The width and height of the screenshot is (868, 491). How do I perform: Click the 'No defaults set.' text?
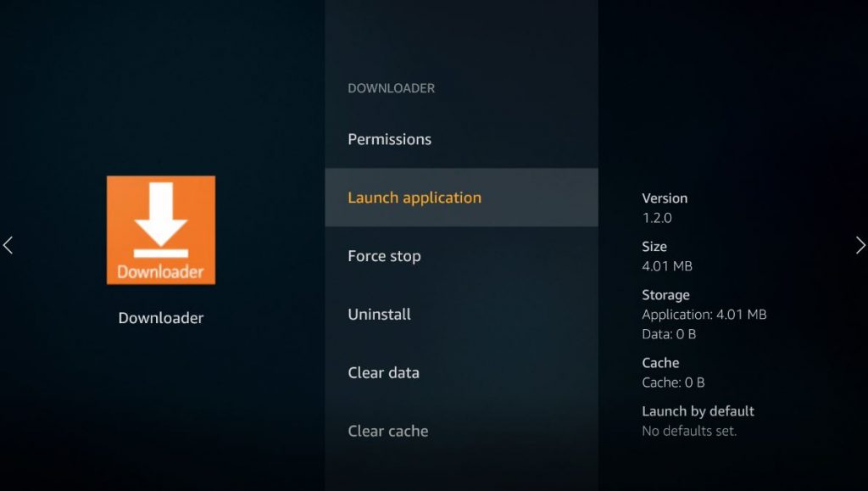pyautogui.click(x=689, y=431)
